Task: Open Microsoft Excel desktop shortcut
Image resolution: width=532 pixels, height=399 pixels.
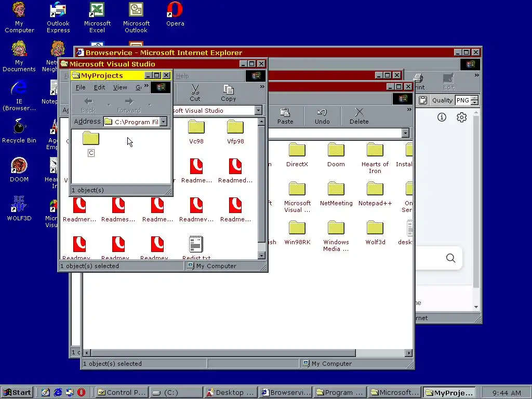Action: click(97, 17)
